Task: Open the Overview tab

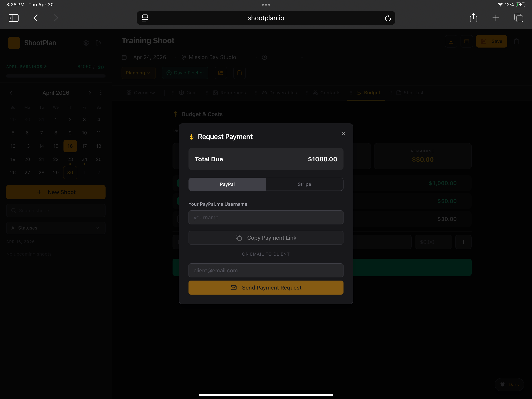Action: pyautogui.click(x=141, y=93)
